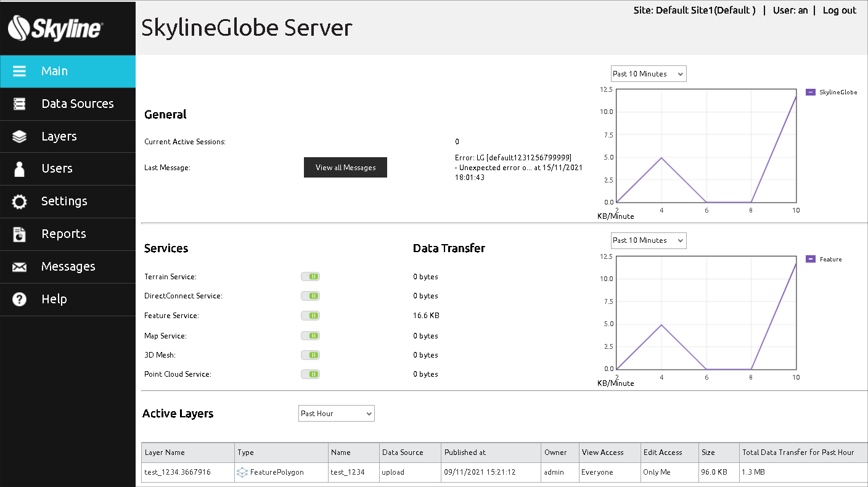Click the Help question mark icon
Screen dimensions: 868x487
[19, 300]
